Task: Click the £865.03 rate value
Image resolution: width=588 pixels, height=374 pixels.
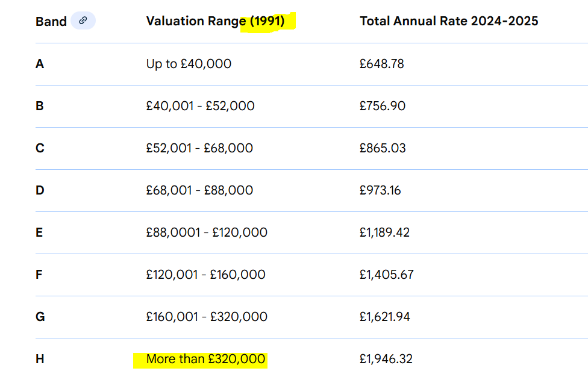Action: 383,148
